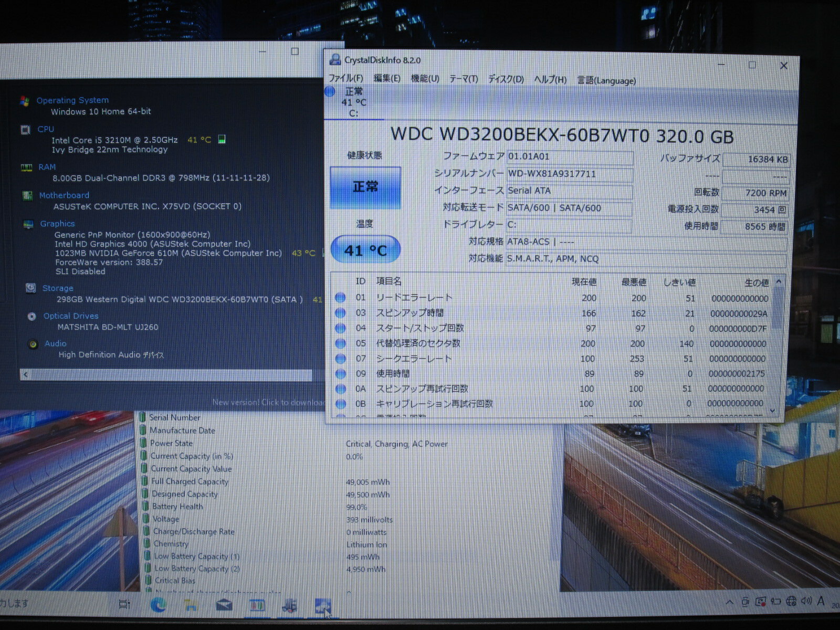Click the interface field showing Serial ATA
840x630 pixels.
(x=569, y=191)
